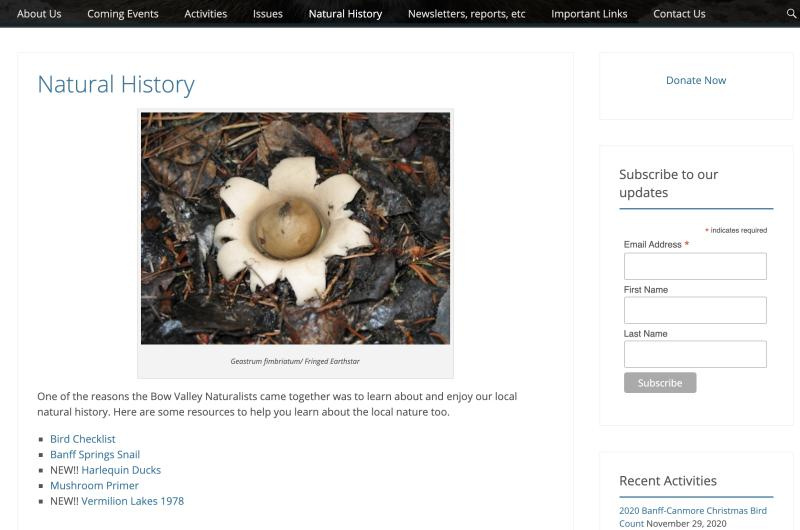Open the Fringed Earthstar mushroom photo
This screenshot has height=530, width=800.
(x=295, y=228)
